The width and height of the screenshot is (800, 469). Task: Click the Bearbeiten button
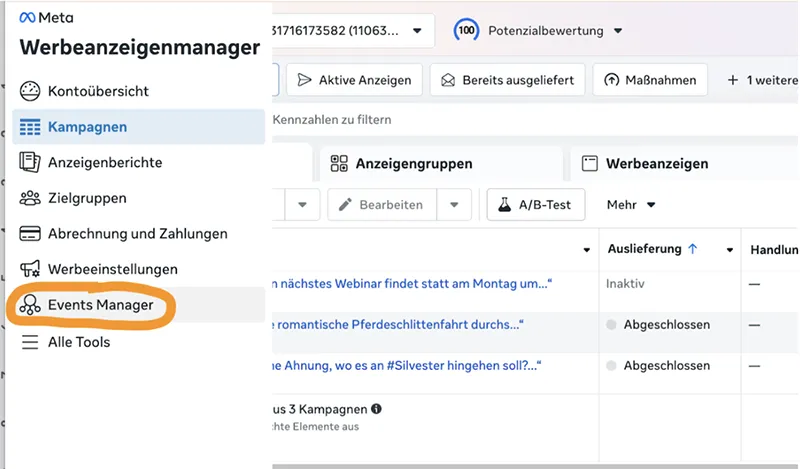point(382,205)
